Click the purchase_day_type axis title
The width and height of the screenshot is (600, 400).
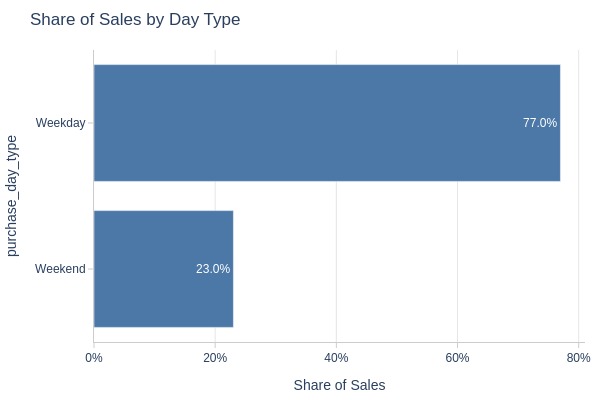12,196
